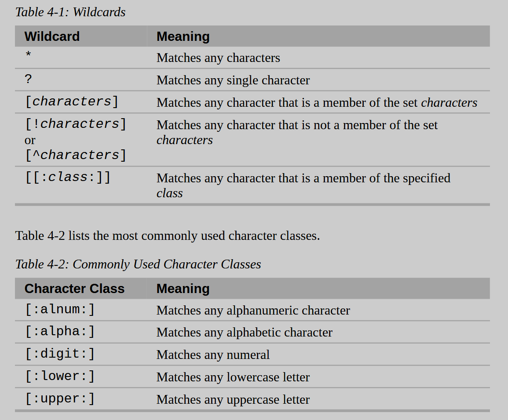
Task: Click the "Table 4-2: Commonly Used Character Classes" caption
Action: pyautogui.click(x=138, y=264)
